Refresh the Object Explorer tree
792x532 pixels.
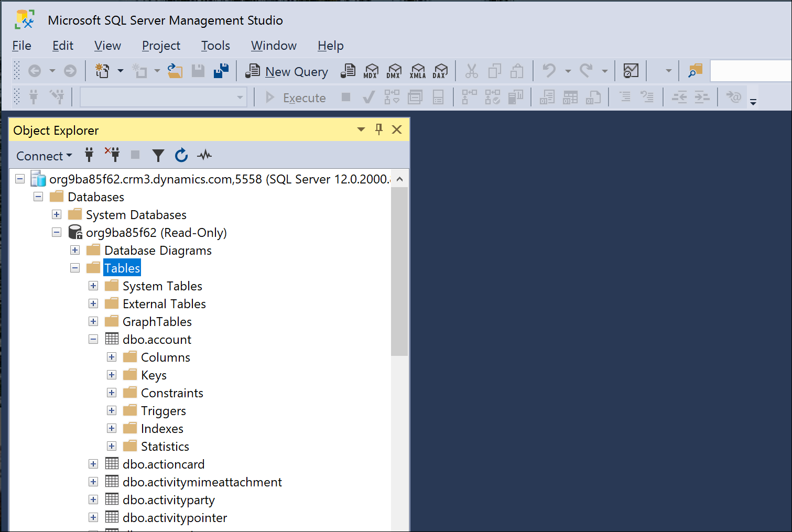[181, 155]
